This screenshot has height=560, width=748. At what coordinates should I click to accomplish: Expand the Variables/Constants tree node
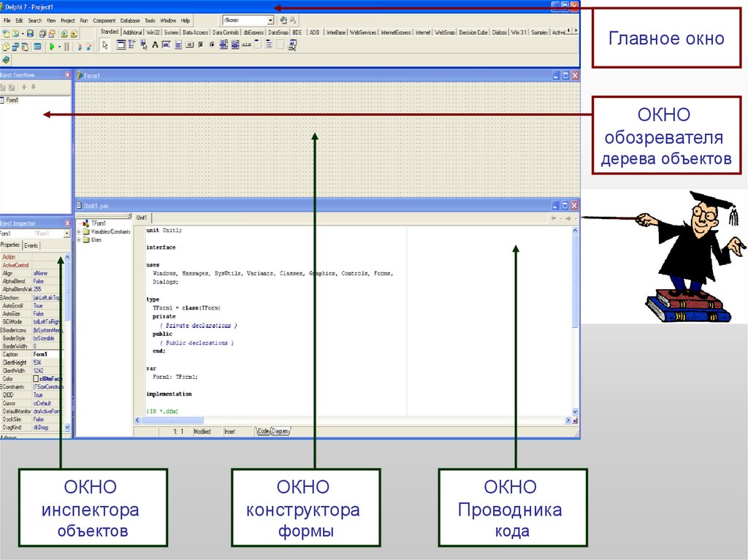click(x=78, y=231)
